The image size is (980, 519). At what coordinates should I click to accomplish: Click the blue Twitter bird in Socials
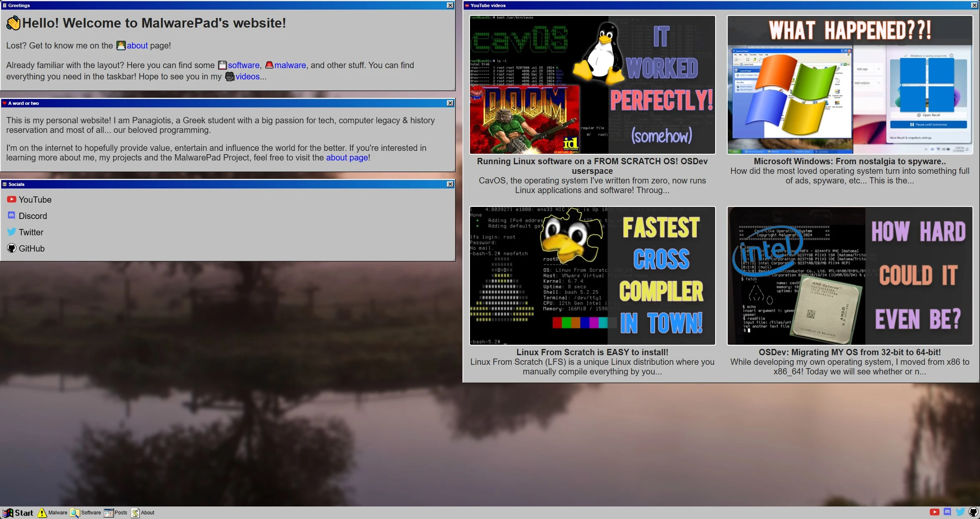[x=11, y=232]
